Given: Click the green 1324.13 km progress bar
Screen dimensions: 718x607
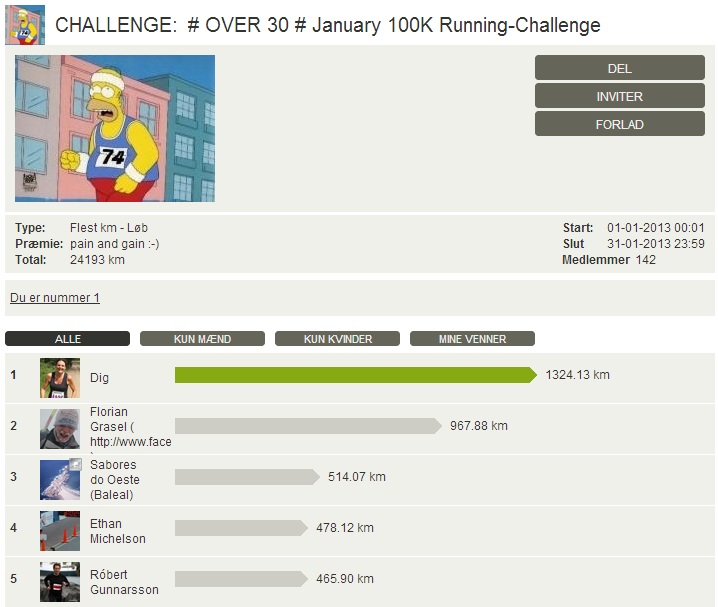Looking at the screenshot, I should tap(356, 375).
